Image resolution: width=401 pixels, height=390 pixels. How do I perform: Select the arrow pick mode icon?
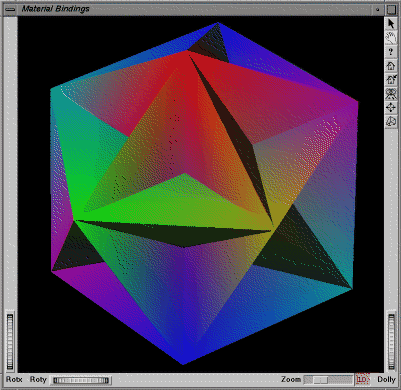click(x=391, y=24)
